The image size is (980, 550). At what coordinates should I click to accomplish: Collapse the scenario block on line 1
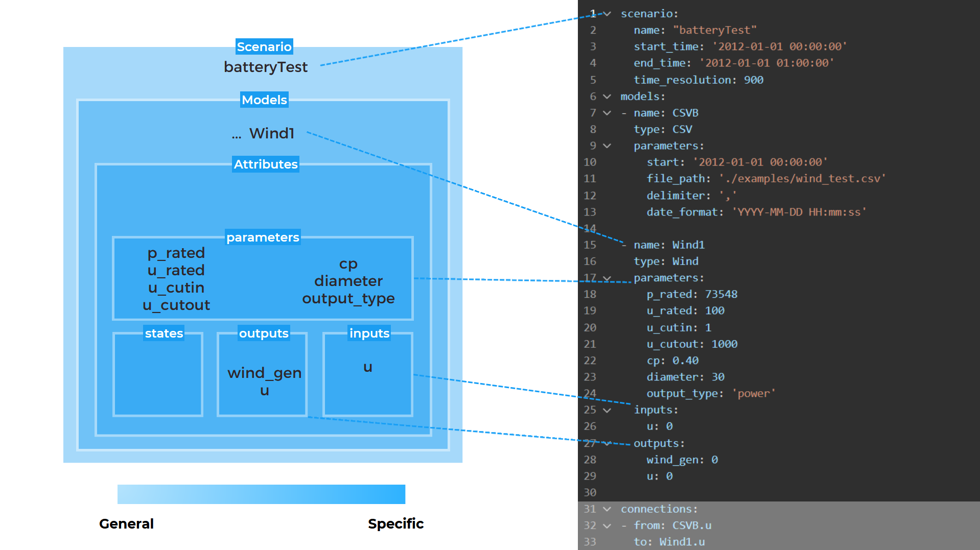click(607, 14)
